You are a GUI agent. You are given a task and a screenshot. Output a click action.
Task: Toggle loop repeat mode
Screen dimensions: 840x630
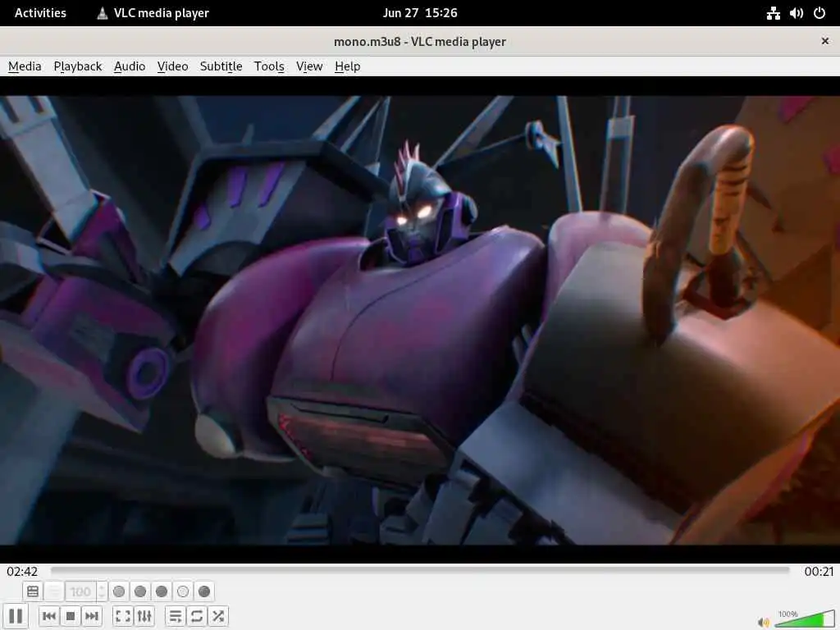197,616
